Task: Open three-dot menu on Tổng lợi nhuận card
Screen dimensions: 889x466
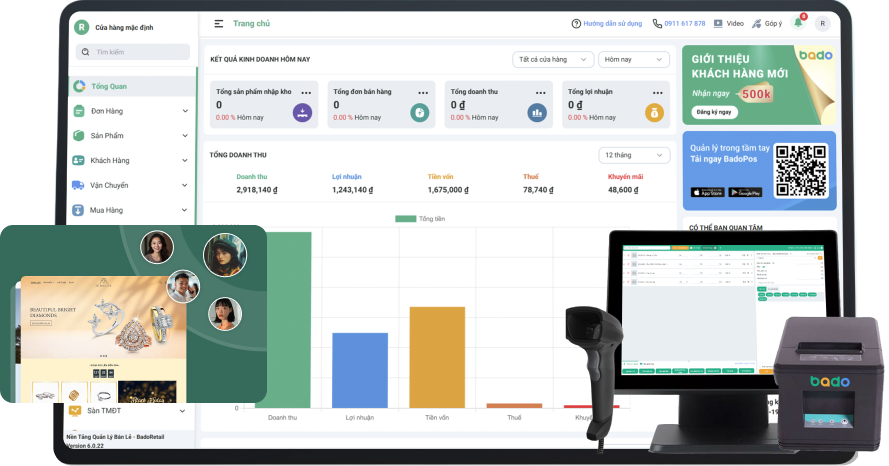Action: pos(658,92)
